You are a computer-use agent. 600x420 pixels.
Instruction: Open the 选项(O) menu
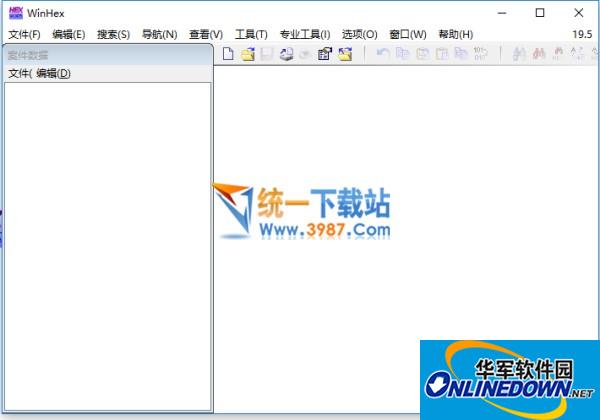[x=360, y=34]
